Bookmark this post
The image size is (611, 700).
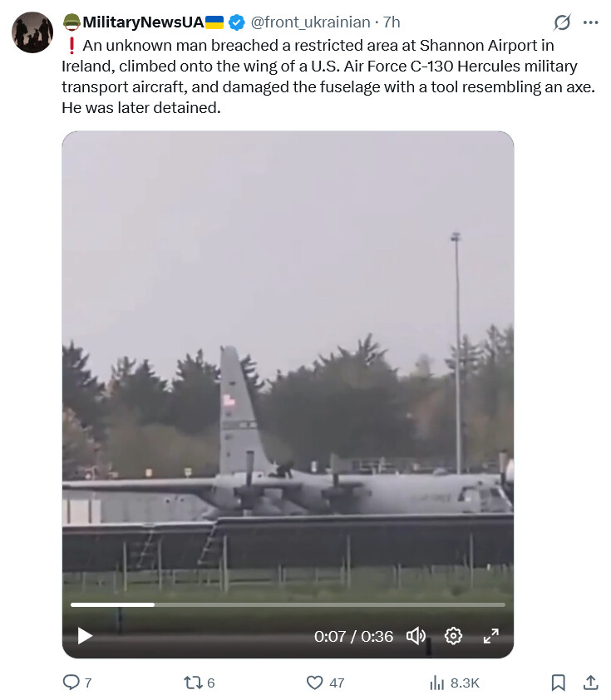click(558, 683)
